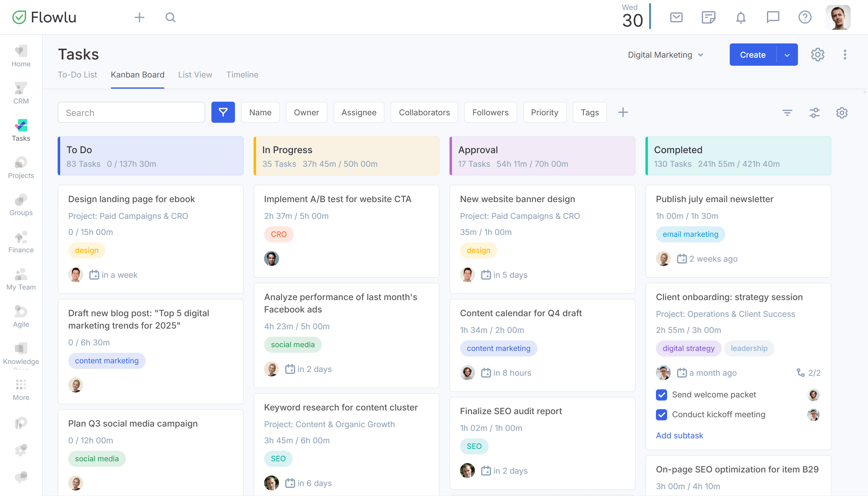Click the Add subtask link
The width and height of the screenshot is (868, 496).
pyautogui.click(x=679, y=435)
